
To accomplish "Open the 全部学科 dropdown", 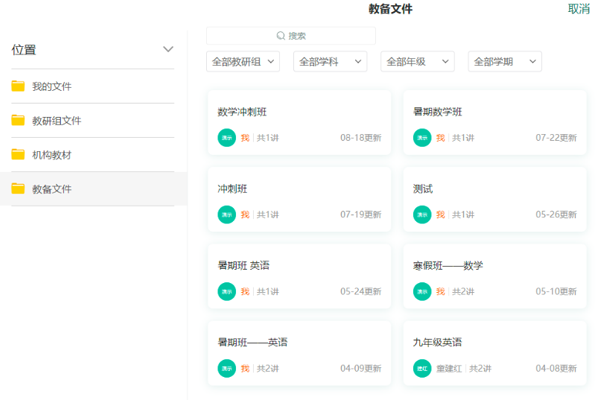I will click(329, 62).
